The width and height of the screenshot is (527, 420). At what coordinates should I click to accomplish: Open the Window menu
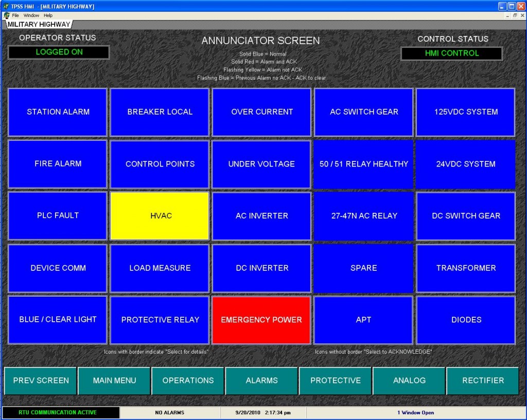(31, 15)
